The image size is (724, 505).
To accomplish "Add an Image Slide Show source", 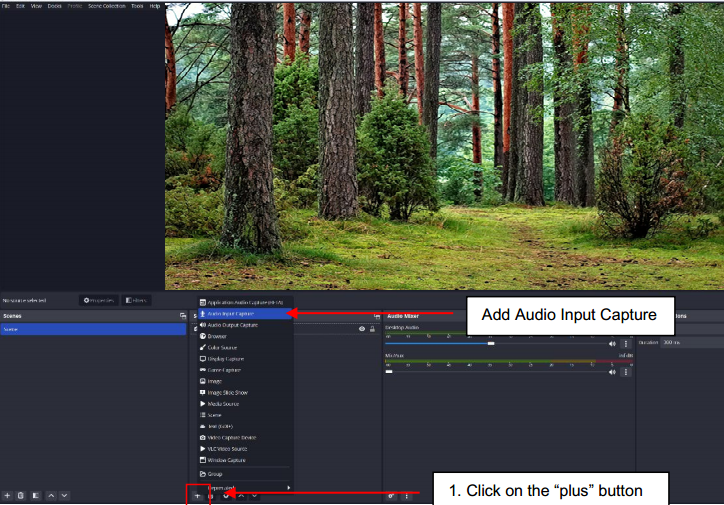I will tap(245, 392).
